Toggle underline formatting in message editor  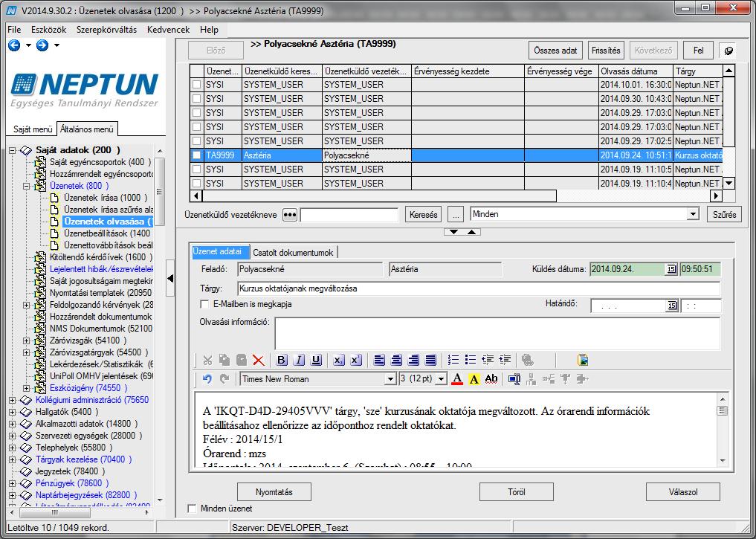click(316, 360)
